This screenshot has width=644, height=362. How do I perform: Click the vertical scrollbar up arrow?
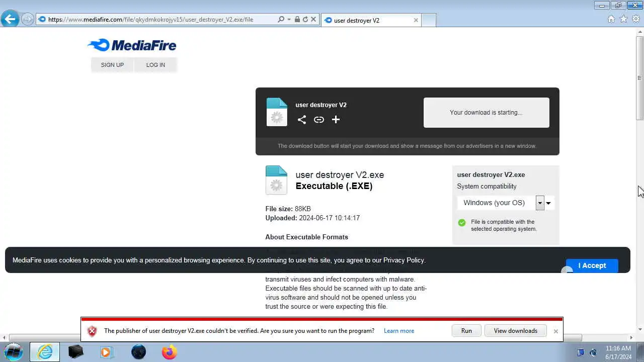[x=640, y=32]
